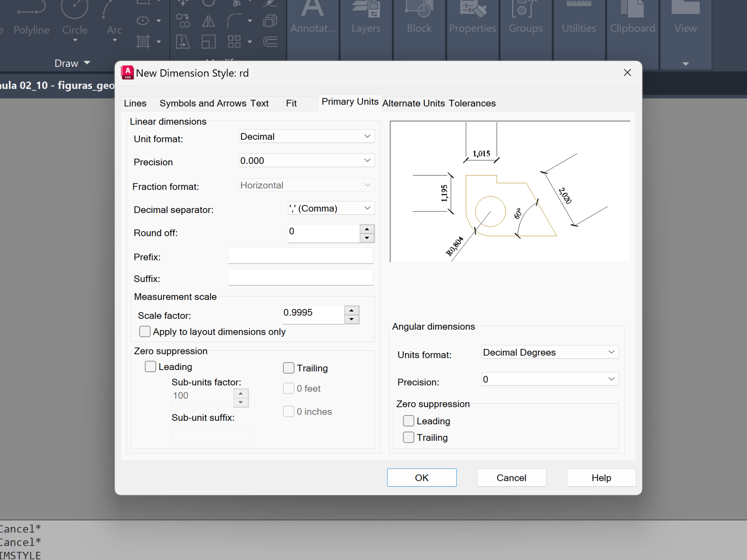This screenshot has height=560, width=747.
Task: Select the Fillet tool icon
Action: pos(234,21)
